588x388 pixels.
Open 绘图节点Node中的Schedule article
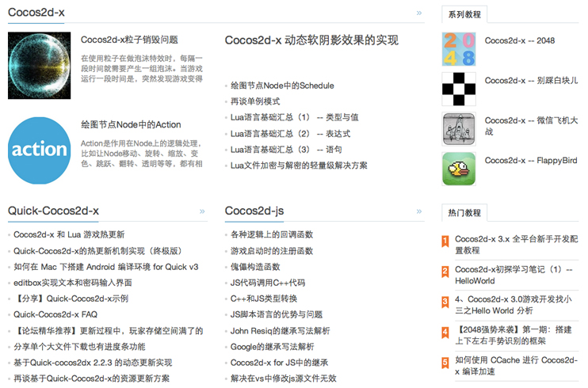[282, 86]
